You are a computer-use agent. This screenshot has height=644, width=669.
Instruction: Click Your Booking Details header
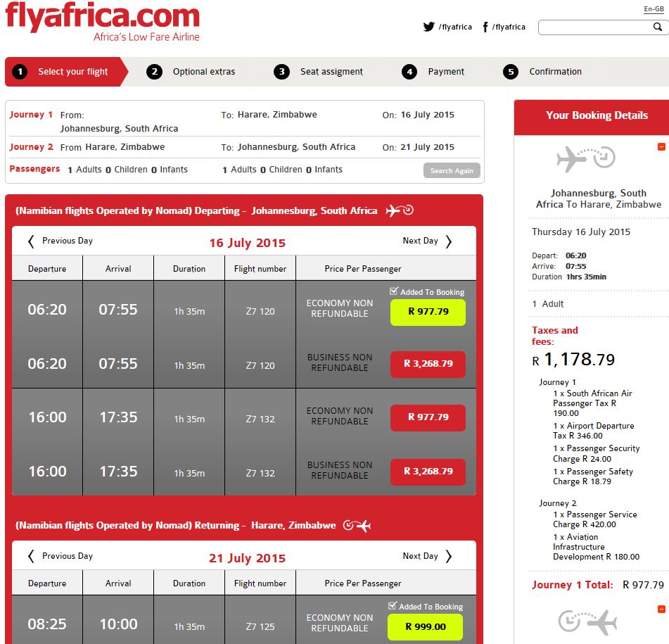(597, 115)
